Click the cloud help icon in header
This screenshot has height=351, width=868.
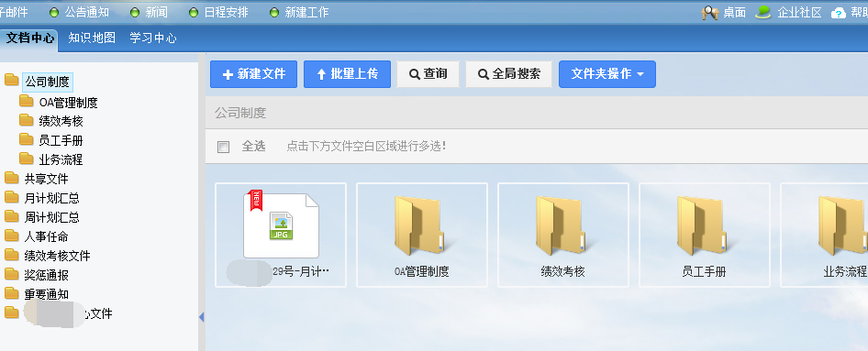[839, 13]
